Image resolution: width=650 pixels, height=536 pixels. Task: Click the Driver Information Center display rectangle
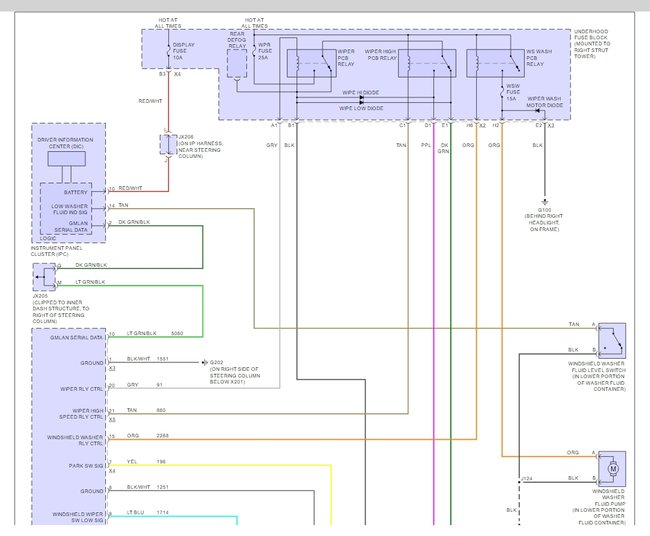[x=67, y=159]
